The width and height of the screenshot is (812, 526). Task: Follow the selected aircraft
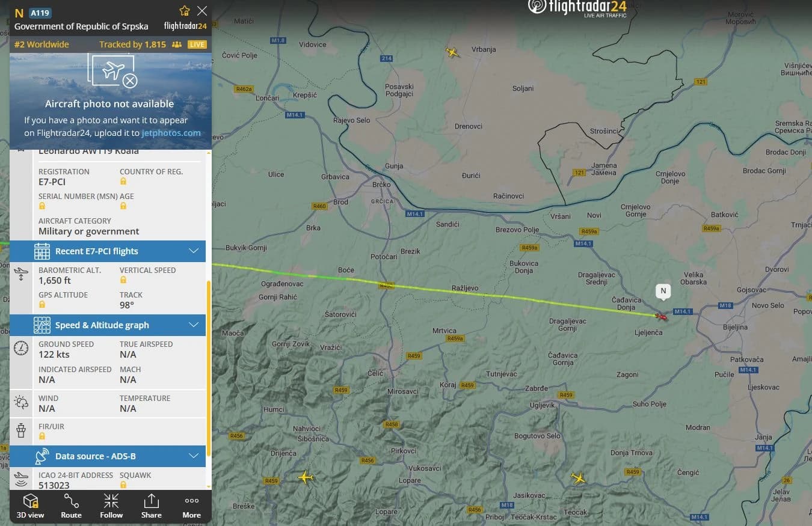[111, 506]
